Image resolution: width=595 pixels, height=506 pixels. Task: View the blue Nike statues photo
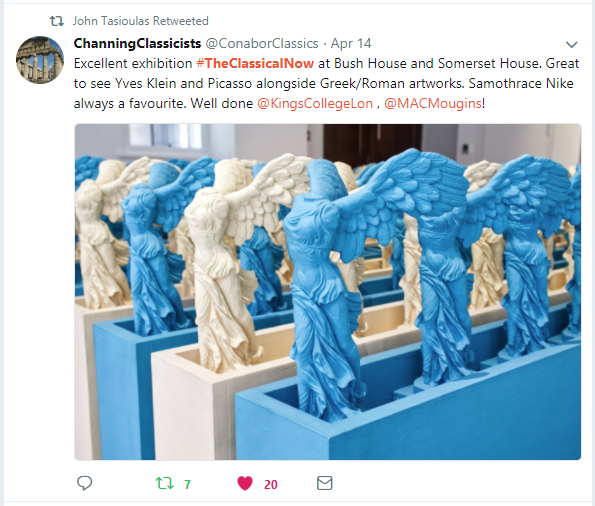click(x=328, y=292)
